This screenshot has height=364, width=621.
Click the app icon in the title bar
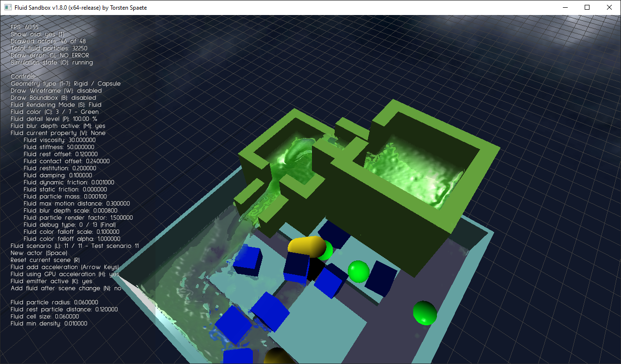tap(8, 7)
